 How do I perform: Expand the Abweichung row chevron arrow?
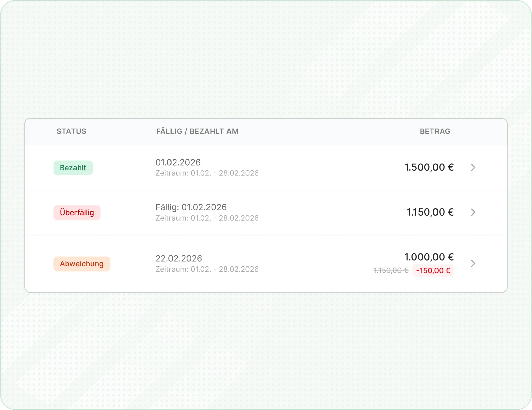point(473,263)
